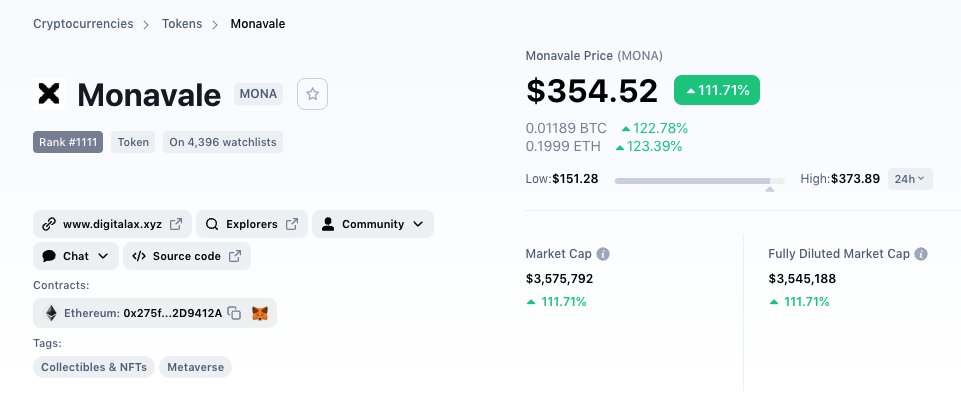Open the Explorers link

pyautogui.click(x=252, y=224)
